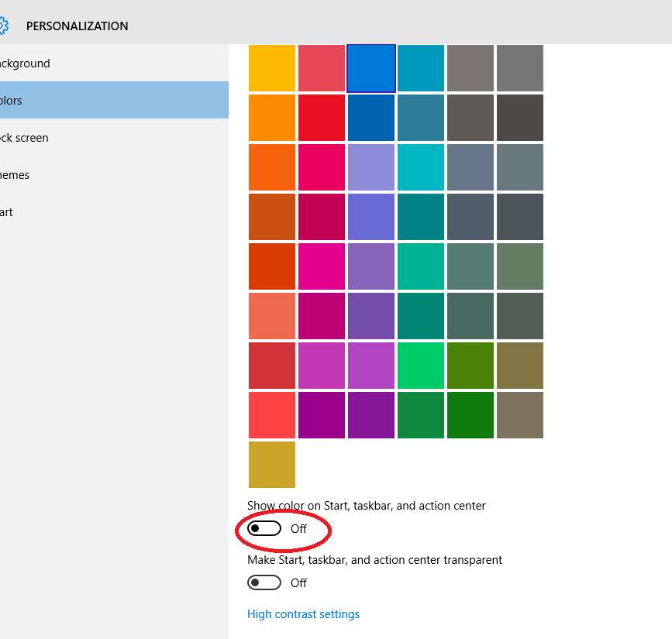Image resolution: width=672 pixels, height=639 pixels.
Task: Pick the turquoise cyan color swatch
Action: pos(421,167)
